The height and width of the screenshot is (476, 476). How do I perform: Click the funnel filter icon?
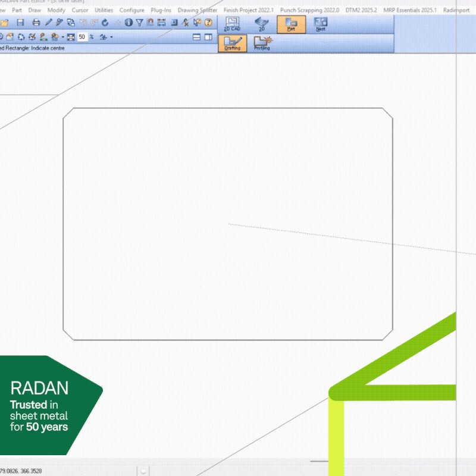click(x=139, y=23)
